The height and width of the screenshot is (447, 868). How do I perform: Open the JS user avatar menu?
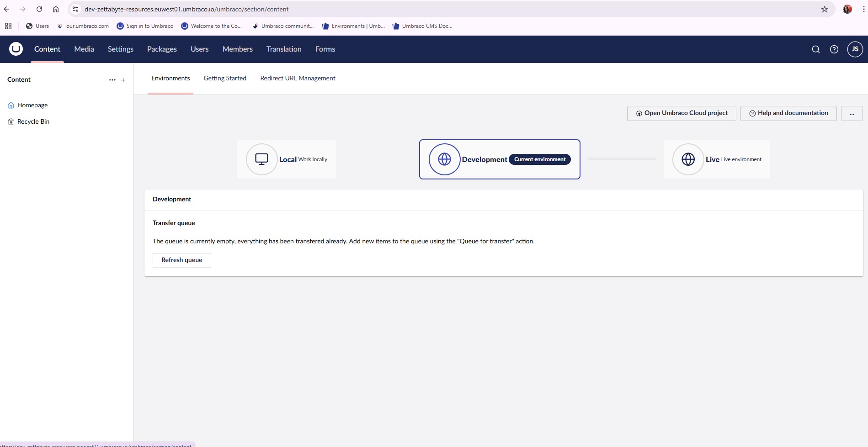855,49
